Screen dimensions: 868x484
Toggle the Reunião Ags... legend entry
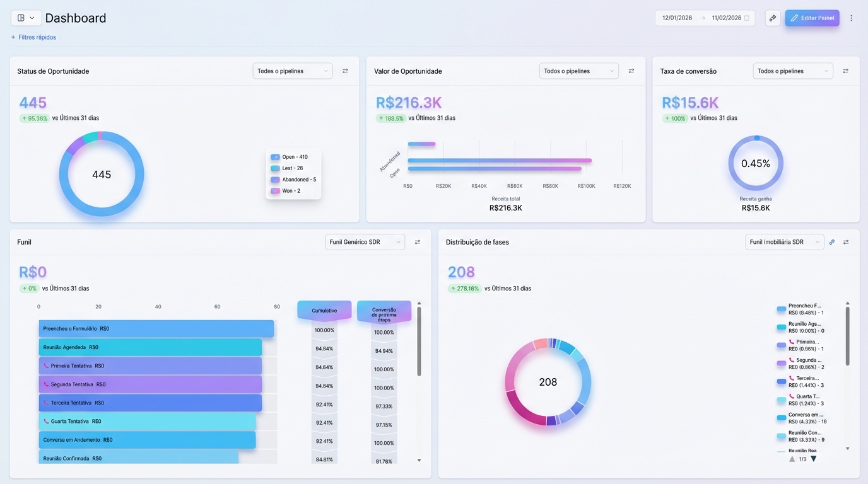[801, 328]
